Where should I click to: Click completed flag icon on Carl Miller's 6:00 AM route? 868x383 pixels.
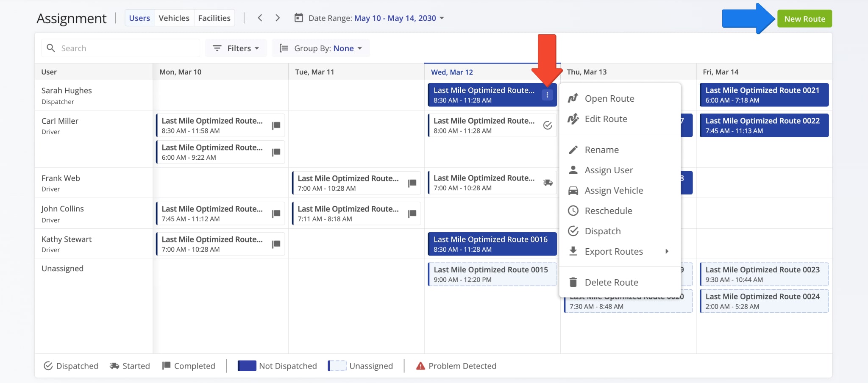click(276, 152)
